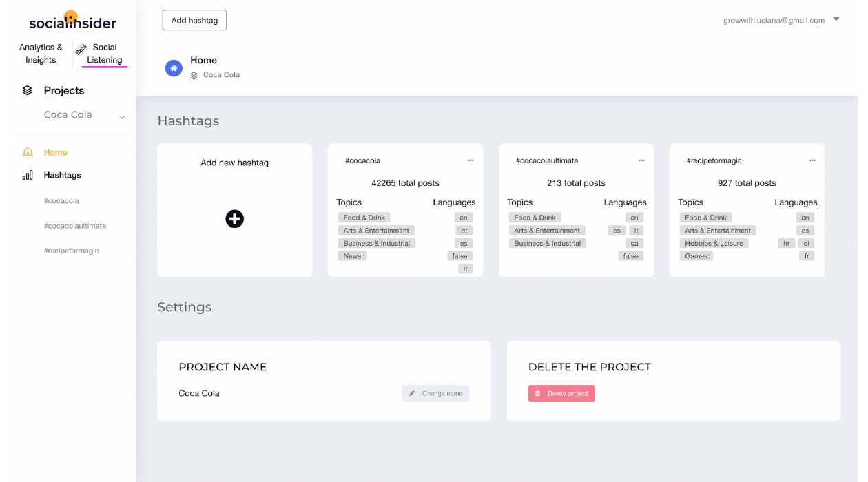The width and height of the screenshot is (868, 482).
Task: Click the 927 total posts text
Action: tap(747, 183)
